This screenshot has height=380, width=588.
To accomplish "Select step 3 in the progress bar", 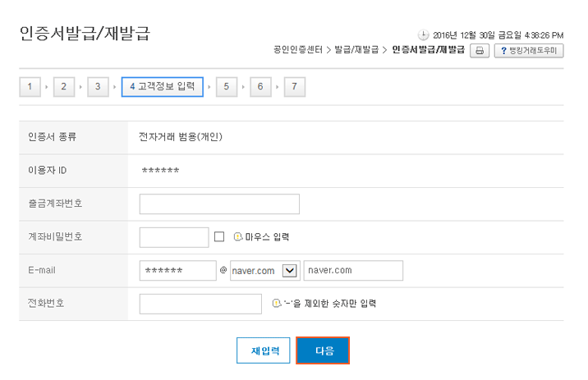I will point(98,87).
